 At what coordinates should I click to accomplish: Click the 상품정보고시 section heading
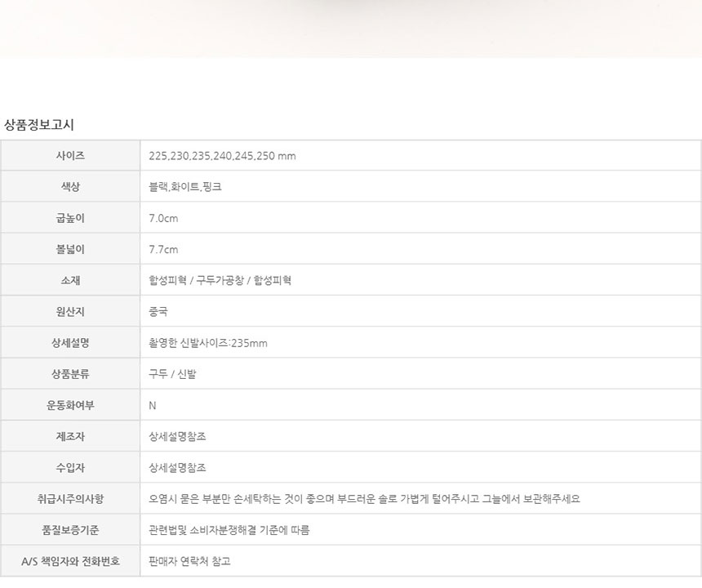click(x=39, y=125)
